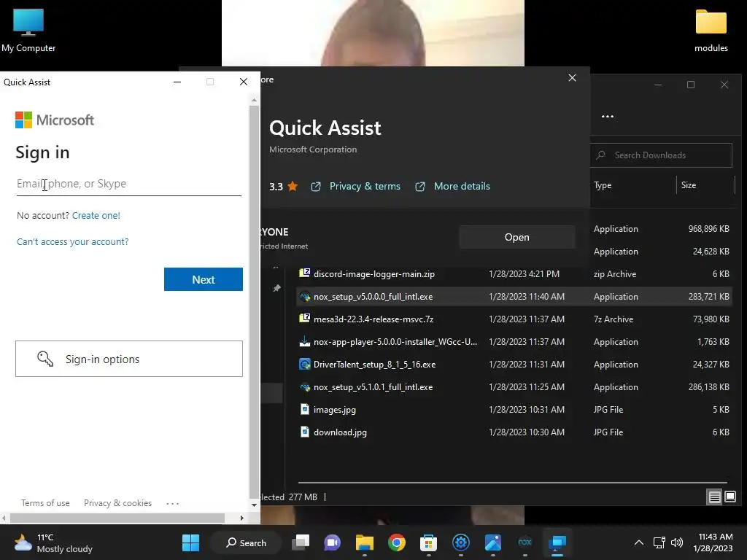
Task: Click Quick Assist vertical scrollbar down arrow
Action: pyautogui.click(x=254, y=505)
